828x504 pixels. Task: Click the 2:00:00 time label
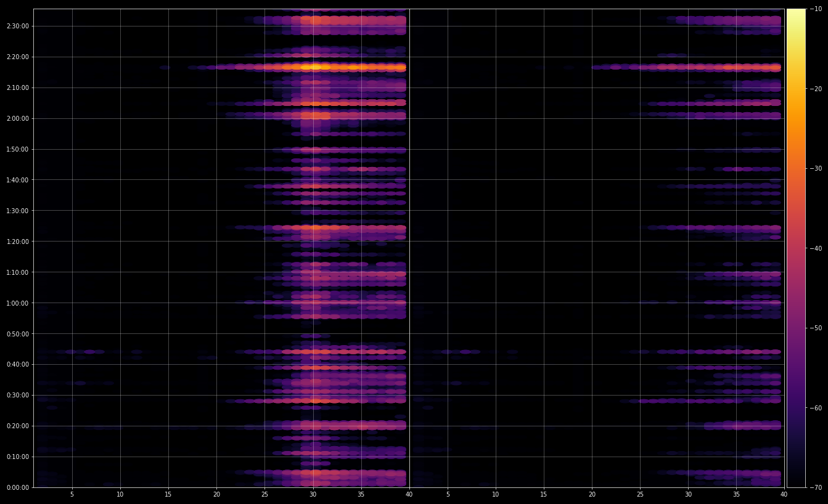pos(17,118)
